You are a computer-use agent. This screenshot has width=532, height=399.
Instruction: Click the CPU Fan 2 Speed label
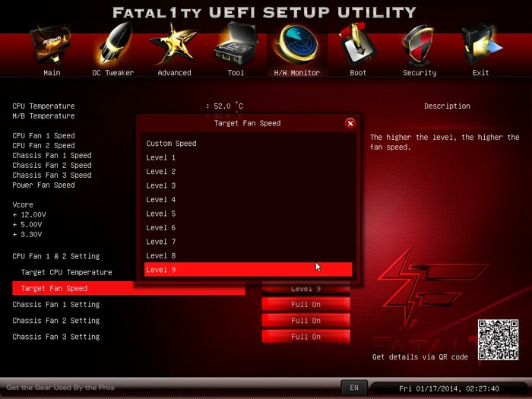43,145
